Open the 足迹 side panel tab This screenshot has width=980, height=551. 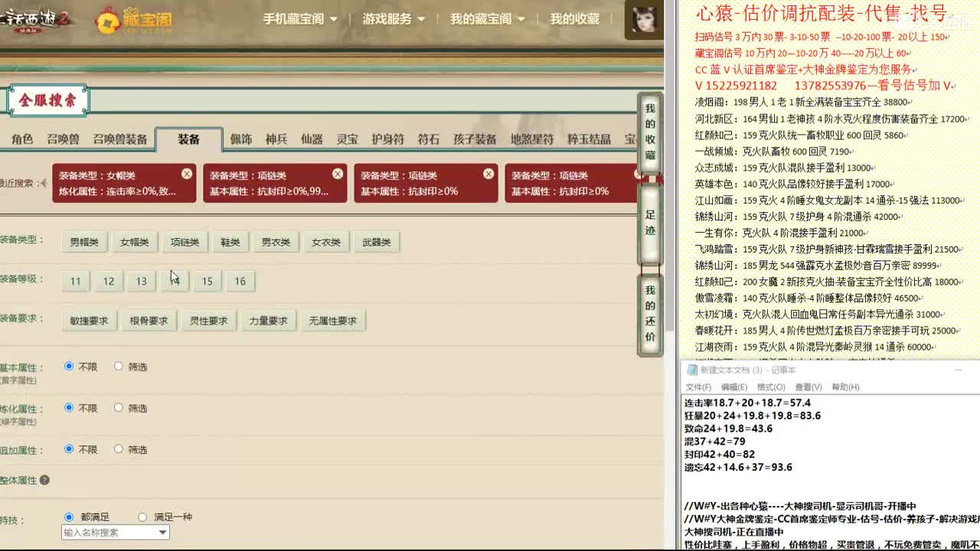click(x=650, y=223)
